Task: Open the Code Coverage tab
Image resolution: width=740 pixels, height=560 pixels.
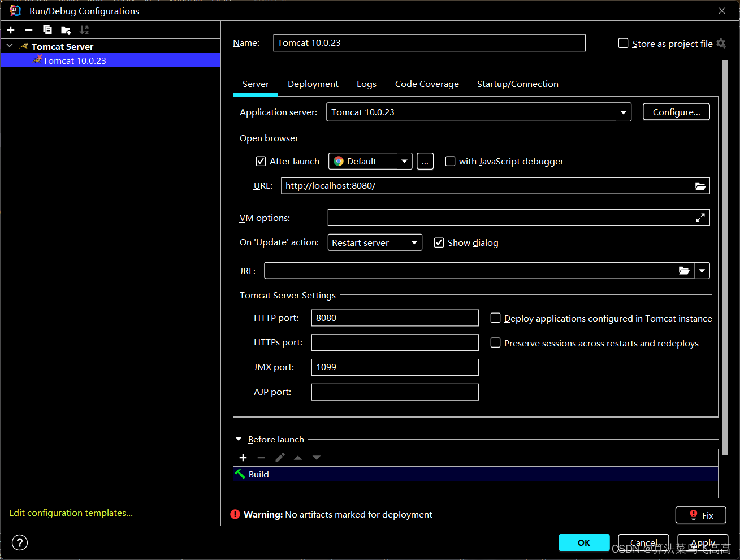Action: click(x=427, y=84)
